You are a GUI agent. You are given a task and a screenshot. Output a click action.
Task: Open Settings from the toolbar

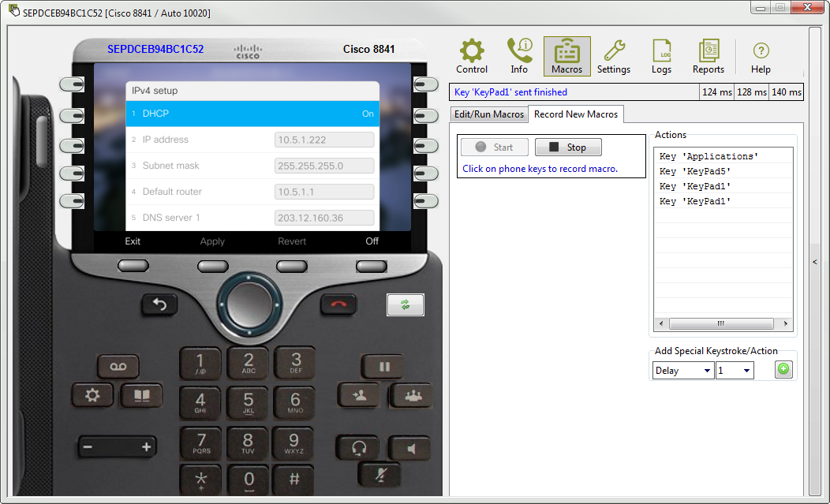613,55
